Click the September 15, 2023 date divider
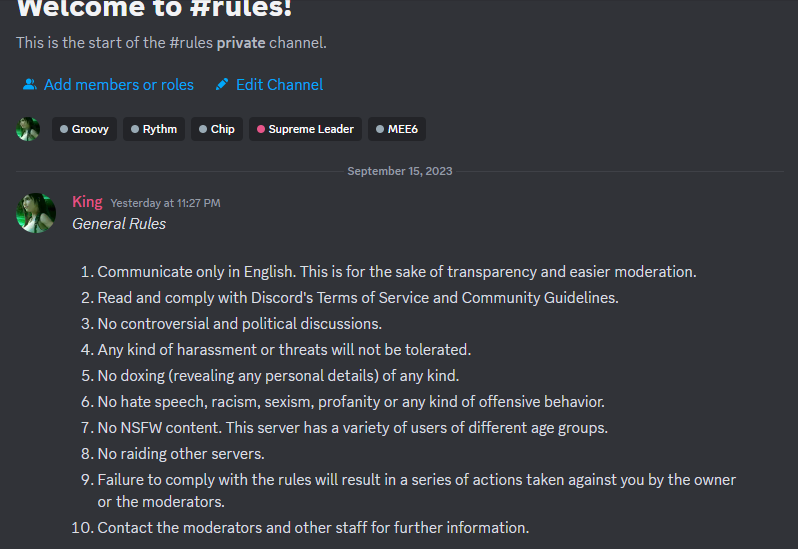Screen dimensions: 798x549 click(399, 171)
